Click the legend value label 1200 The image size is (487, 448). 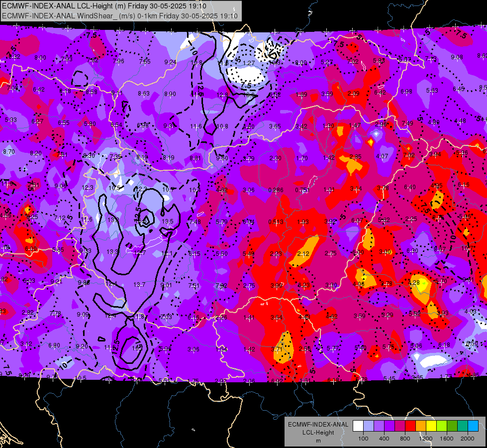click(426, 439)
